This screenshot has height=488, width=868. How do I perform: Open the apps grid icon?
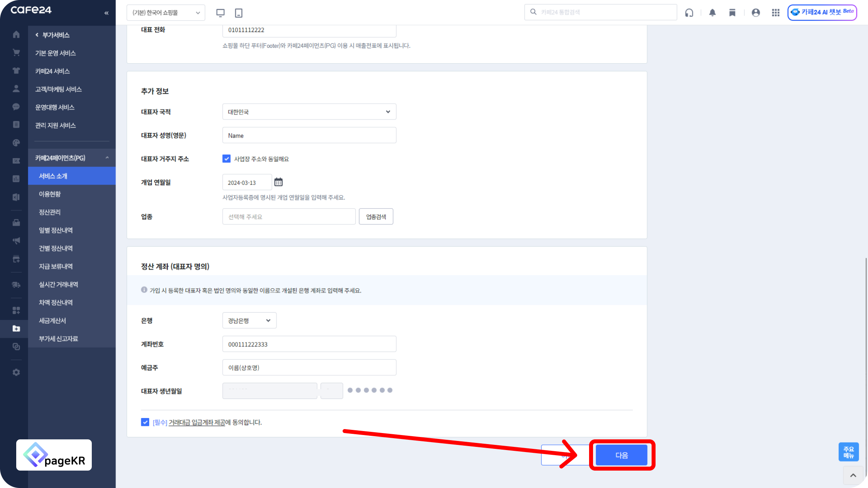click(775, 13)
